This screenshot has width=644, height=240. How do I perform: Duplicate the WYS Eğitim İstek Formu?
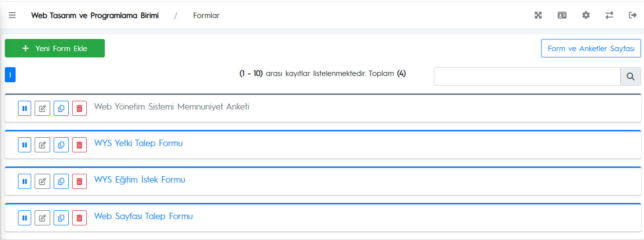point(61,181)
